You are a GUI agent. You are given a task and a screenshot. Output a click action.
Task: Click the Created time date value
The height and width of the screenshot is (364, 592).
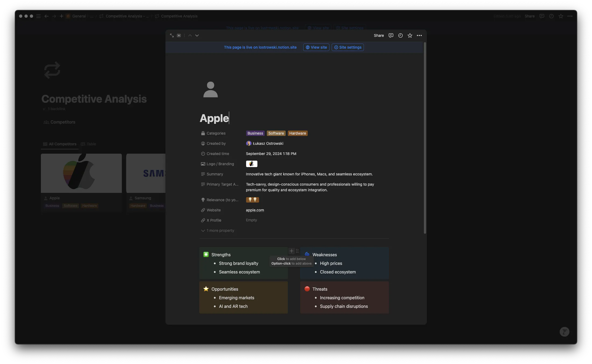pyautogui.click(x=271, y=154)
